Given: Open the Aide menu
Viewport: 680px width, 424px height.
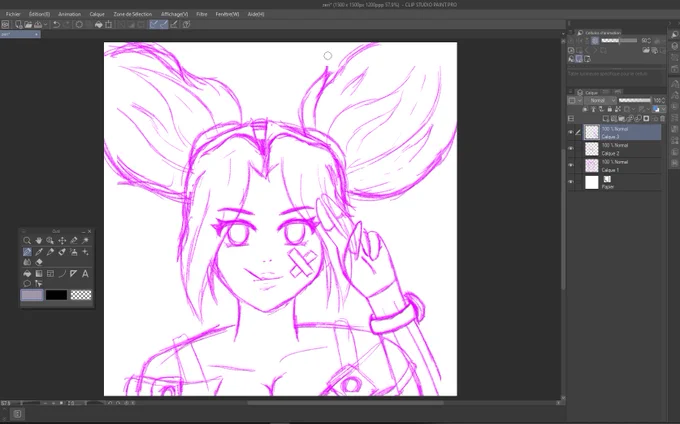Looking at the screenshot, I should (x=256, y=14).
